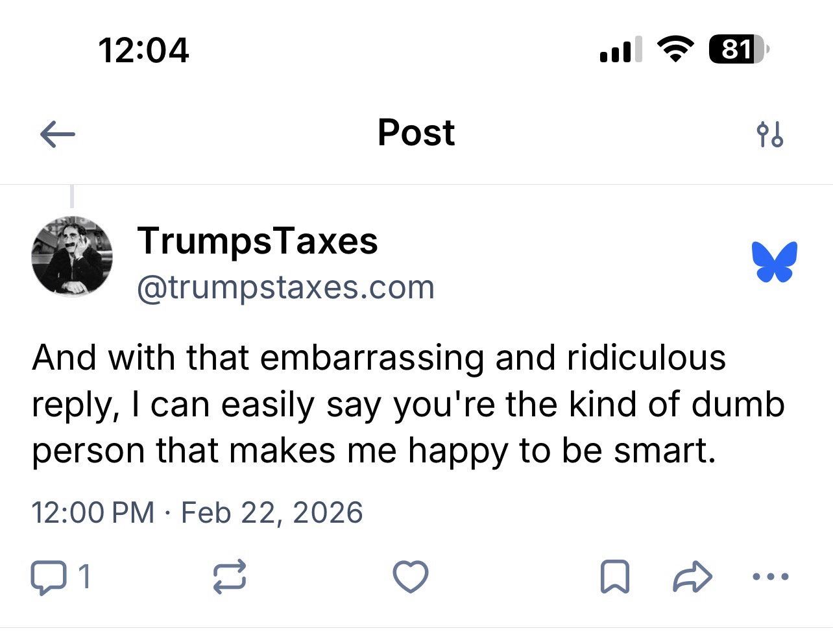Open the TrumpsTaxes profile avatar
833x644 pixels.
[x=72, y=257]
